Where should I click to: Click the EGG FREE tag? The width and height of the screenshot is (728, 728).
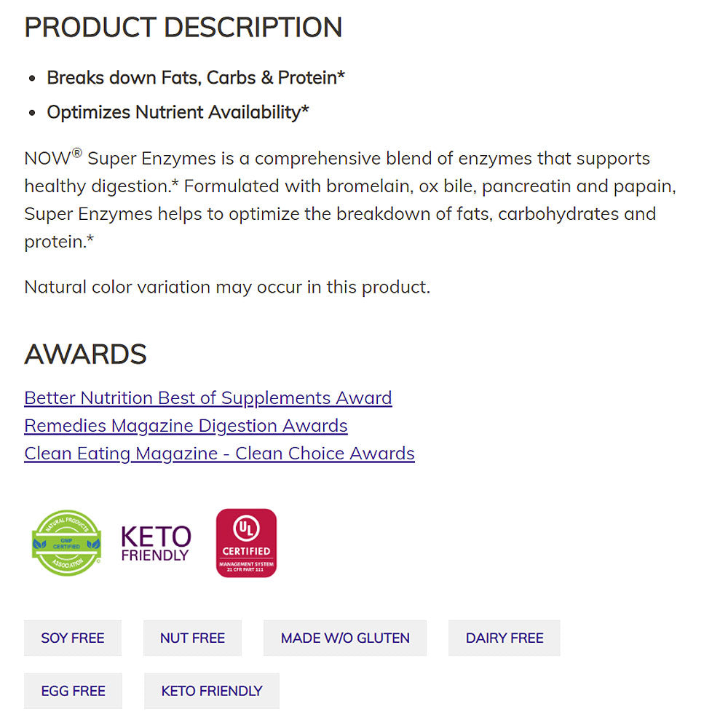[73, 691]
